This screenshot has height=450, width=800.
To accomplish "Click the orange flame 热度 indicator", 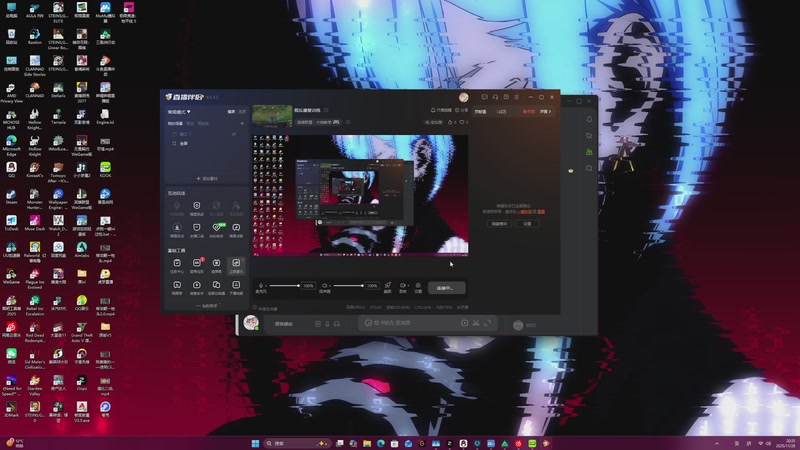I will point(529,112).
